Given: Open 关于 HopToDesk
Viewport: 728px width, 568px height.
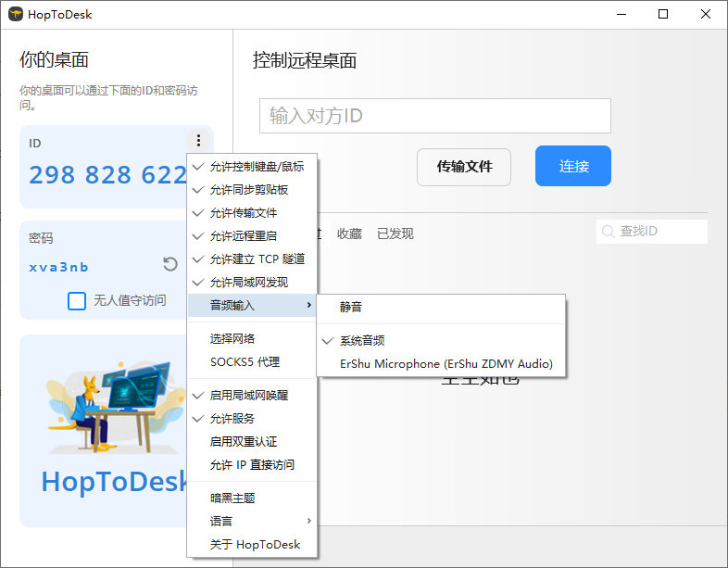Looking at the screenshot, I should point(252,545).
